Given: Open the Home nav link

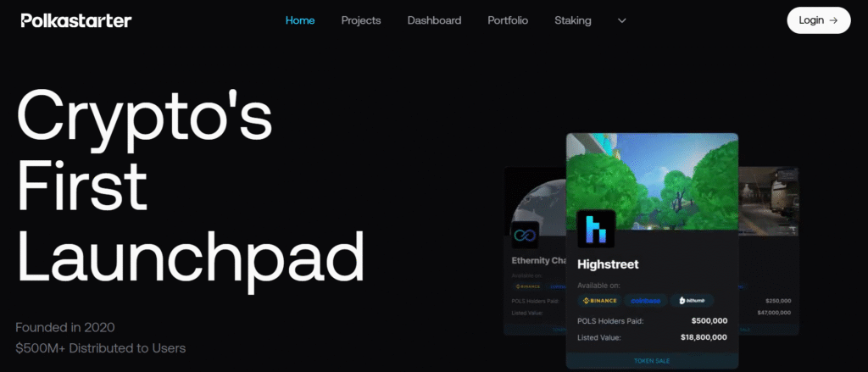Looking at the screenshot, I should pos(300,20).
